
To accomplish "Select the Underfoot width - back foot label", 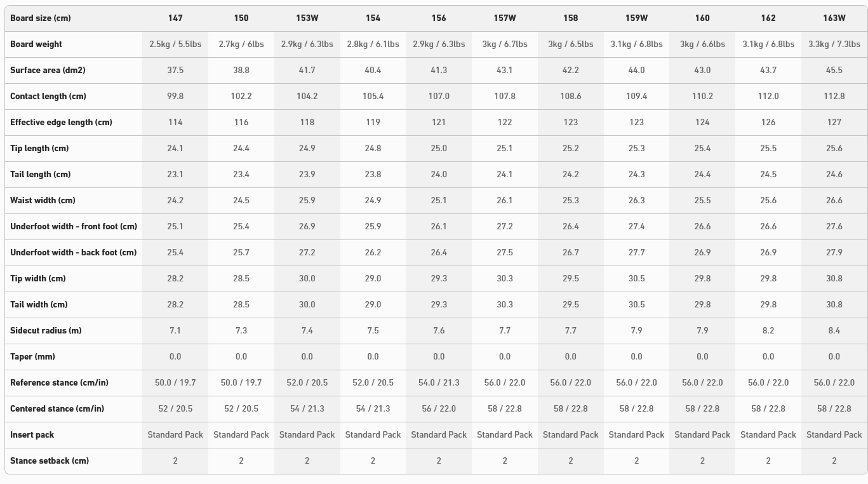I will tap(73, 252).
